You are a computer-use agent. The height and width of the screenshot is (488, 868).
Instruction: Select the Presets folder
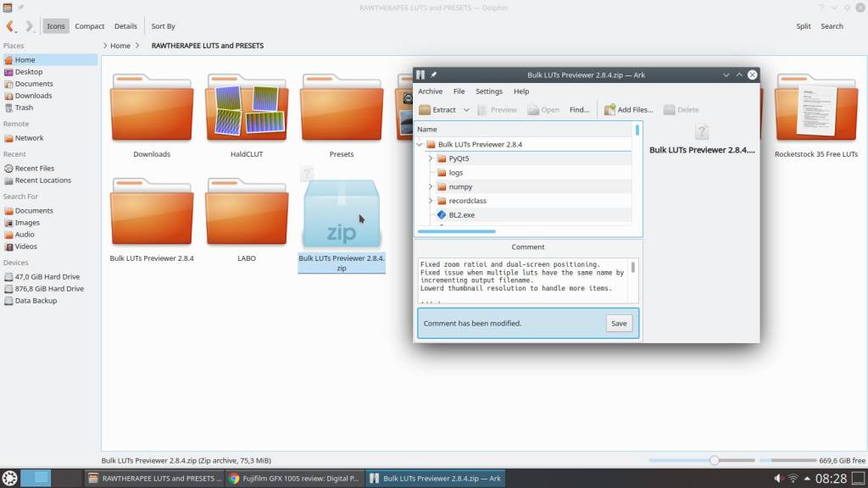click(342, 115)
